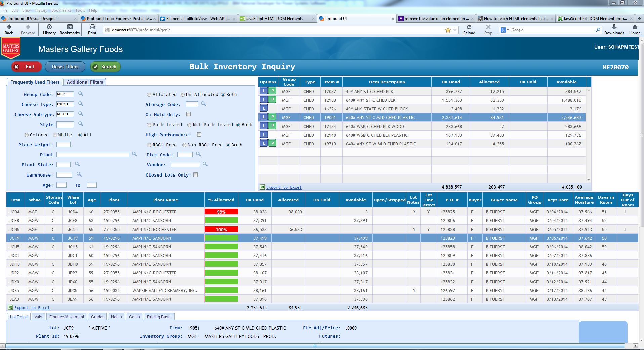This screenshot has width=644, height=350.
Task: Click green allocation bar for lot JCF8
Action: pyautogui.click(x=221, y=220)
